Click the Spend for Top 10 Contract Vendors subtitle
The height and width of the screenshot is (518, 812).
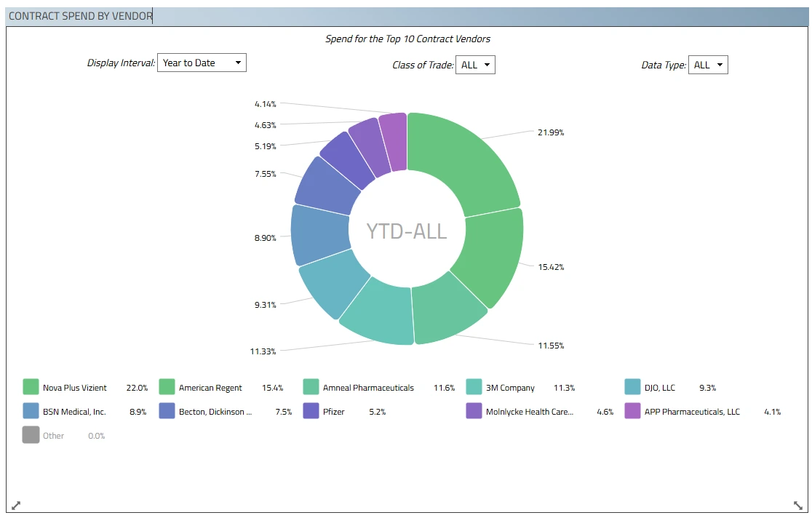point(407,39)
